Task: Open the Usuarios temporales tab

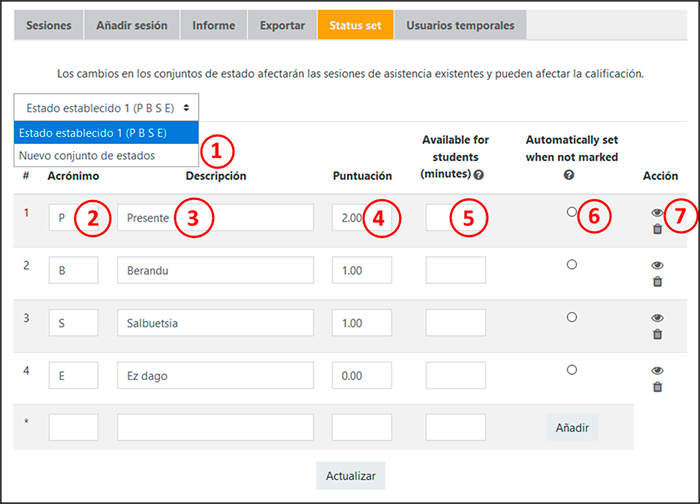Action: pos(460,25)
